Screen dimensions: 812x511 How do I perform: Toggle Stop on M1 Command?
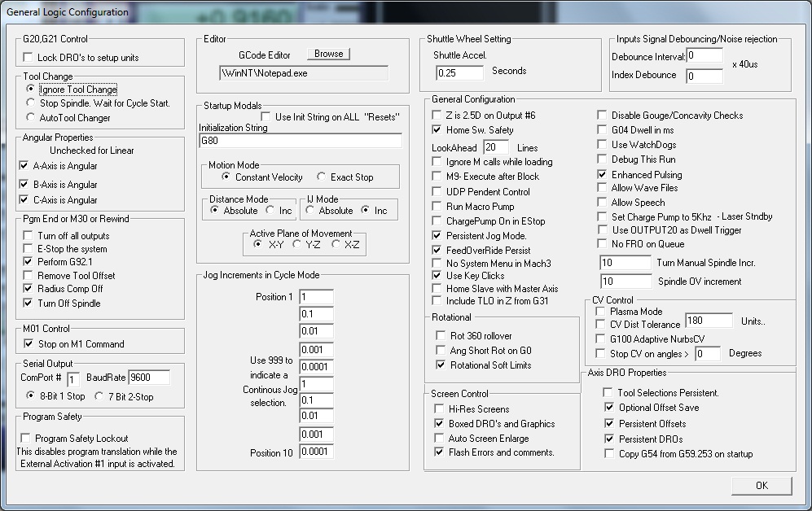29,343
